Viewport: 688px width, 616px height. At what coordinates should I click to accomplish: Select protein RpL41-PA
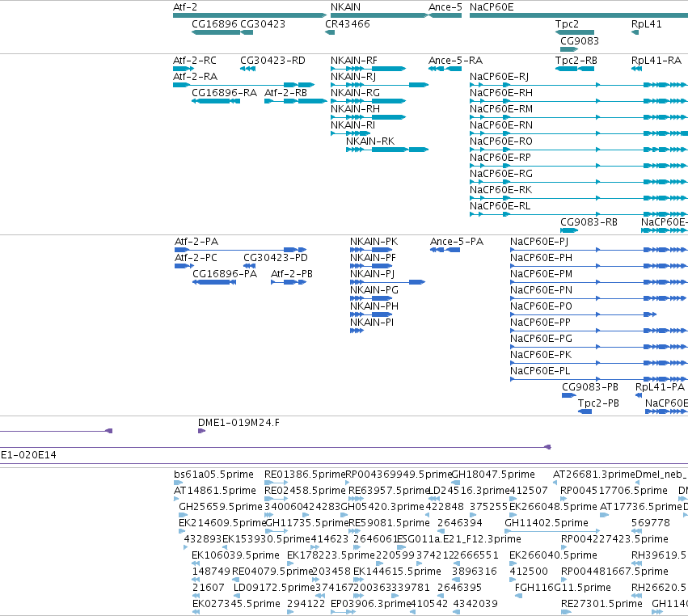coord(639,395)
